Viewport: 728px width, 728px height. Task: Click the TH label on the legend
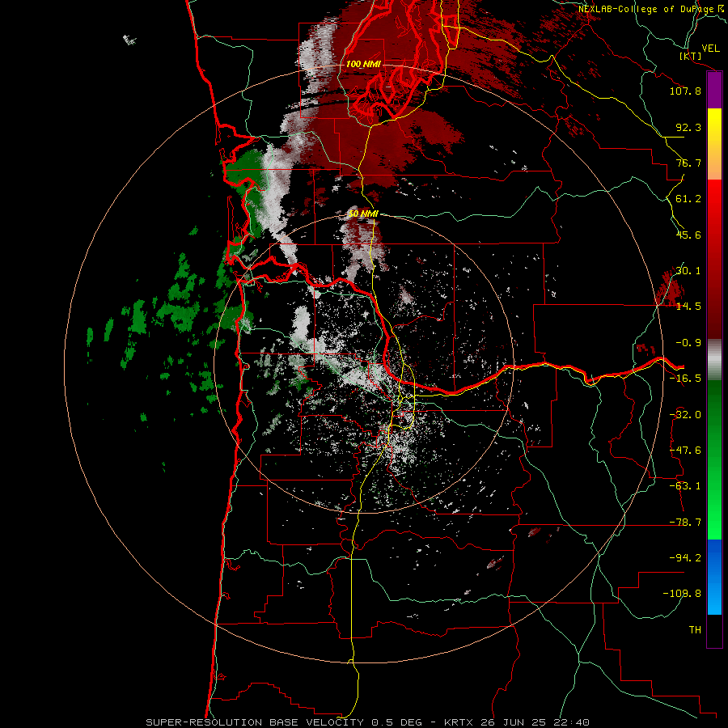tap(695, 630)
